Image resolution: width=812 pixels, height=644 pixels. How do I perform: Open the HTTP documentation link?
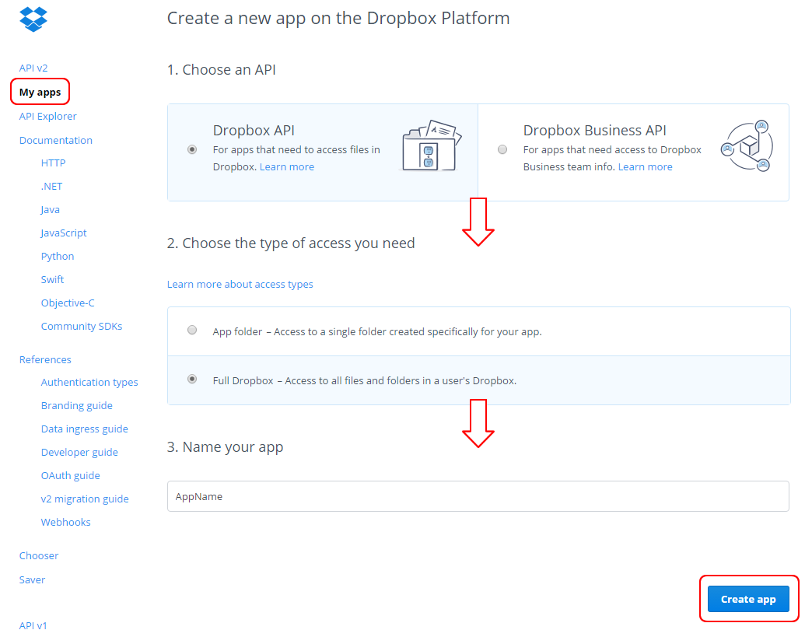tap(54, 163)
